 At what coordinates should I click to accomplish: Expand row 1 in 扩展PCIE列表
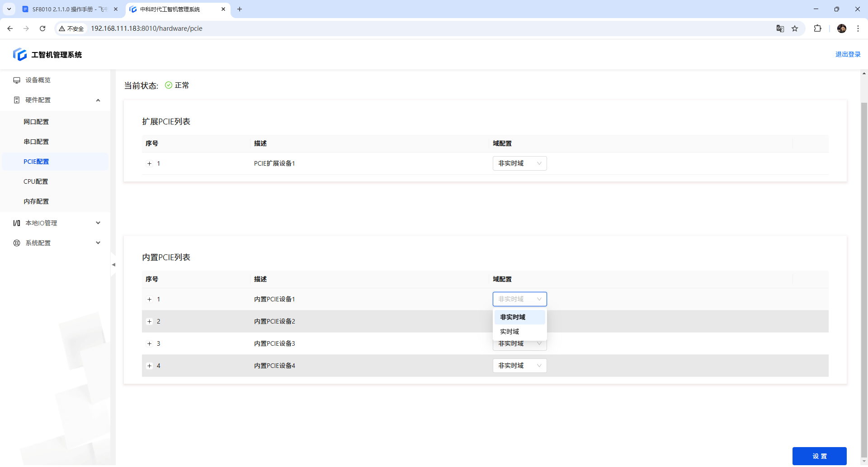[x=149, y=164]
